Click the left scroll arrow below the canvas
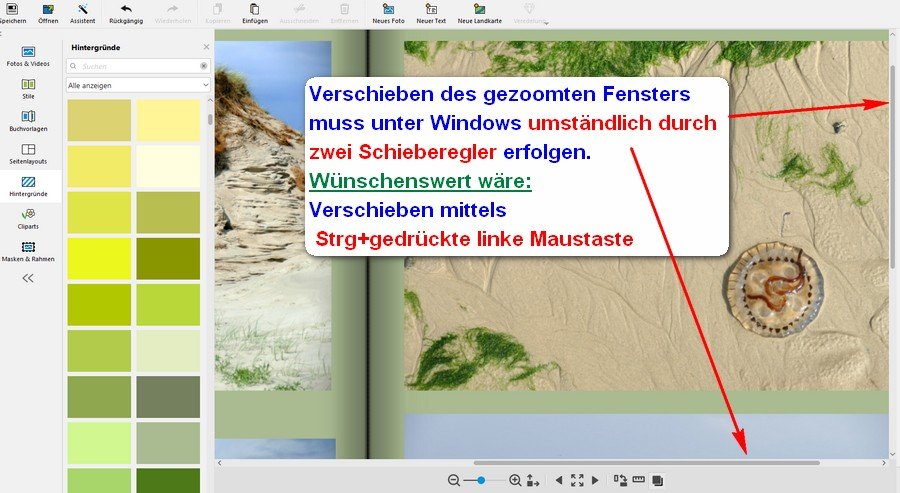Viewport: 900px width, 493px height. point(219,463)
